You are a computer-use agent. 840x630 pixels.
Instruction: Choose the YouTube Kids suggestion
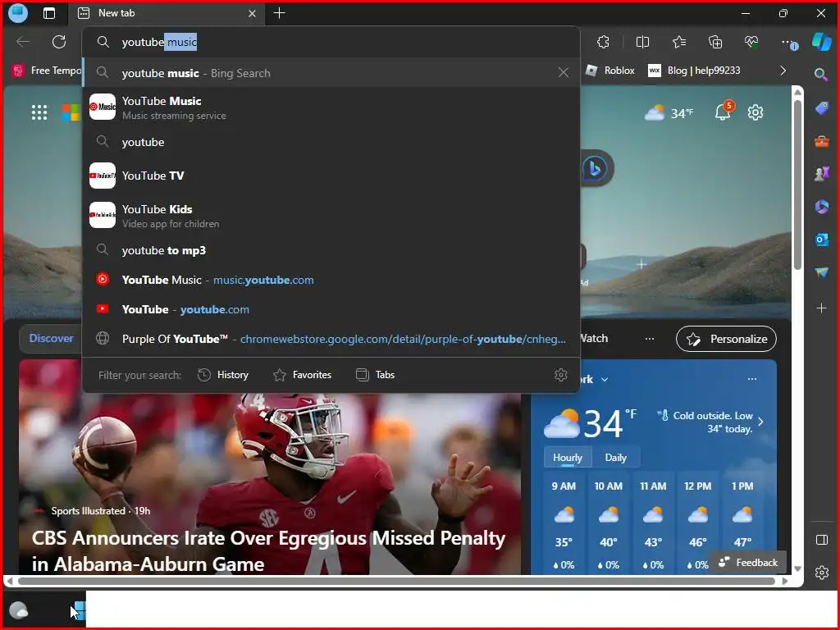[331, 216]
